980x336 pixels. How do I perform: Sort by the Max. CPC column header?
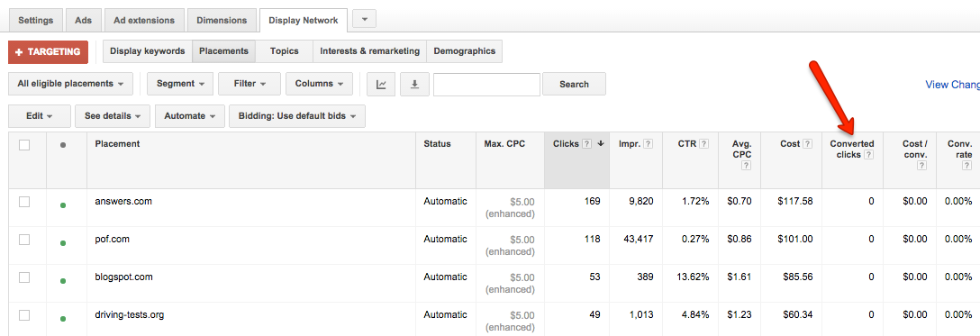point(505,143)
